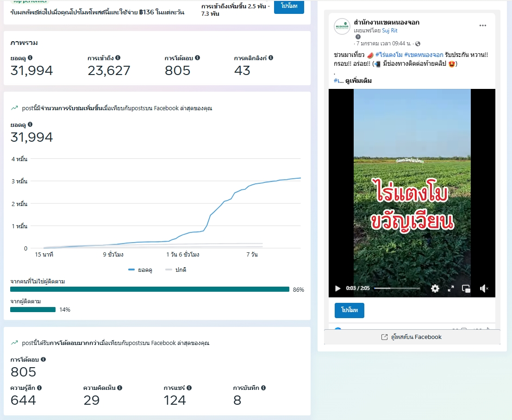512x420 pixels.
Task: Toggle the ปกติ legend entry
Action: 175,270
